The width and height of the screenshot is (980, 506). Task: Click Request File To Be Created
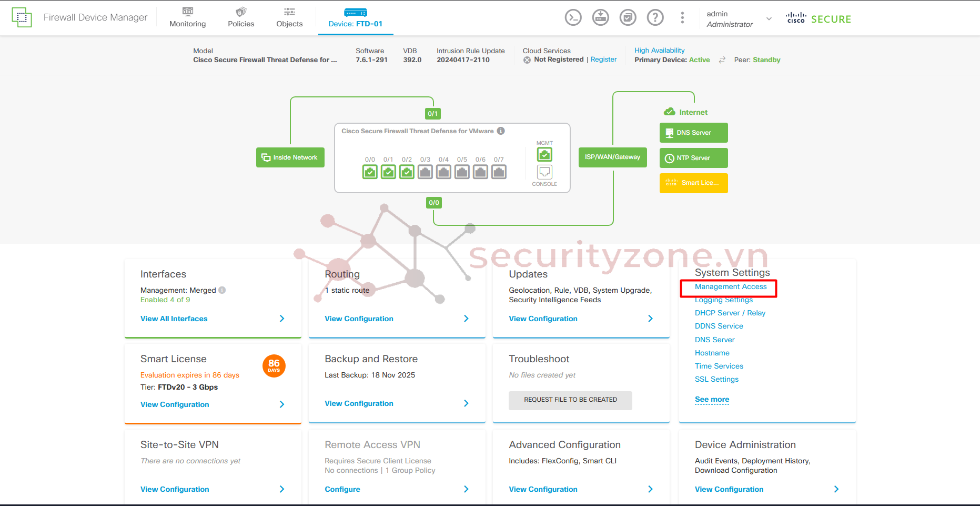pyautogui.click(x=570, y=400)
